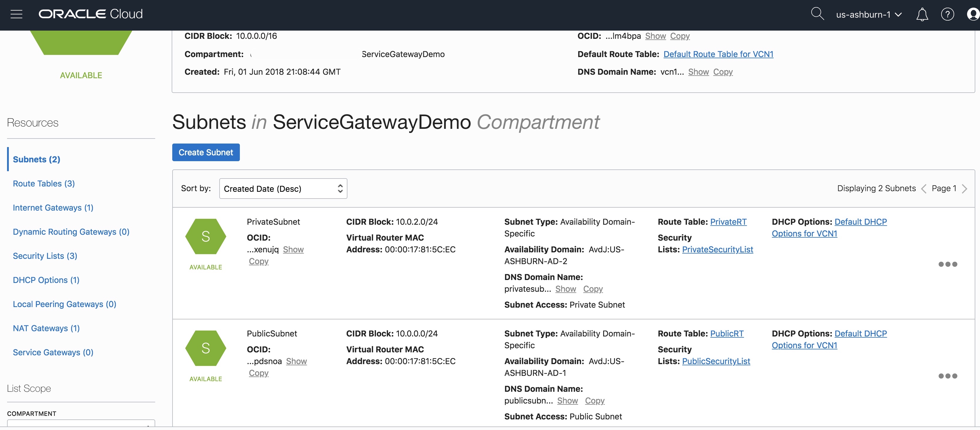Open Service Gateways (0) resource
The image size is (980, 430).
coord(53,352)
